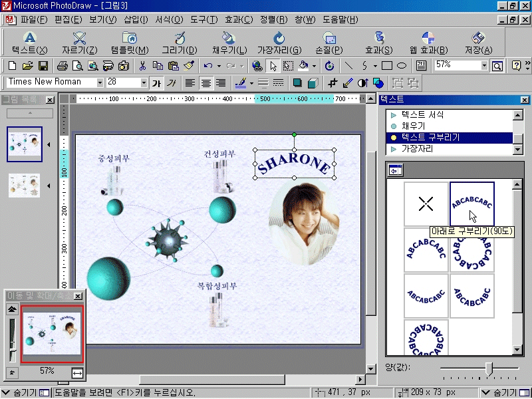
Task: Open the font size 28 dropdown
Action: point(144,82)
